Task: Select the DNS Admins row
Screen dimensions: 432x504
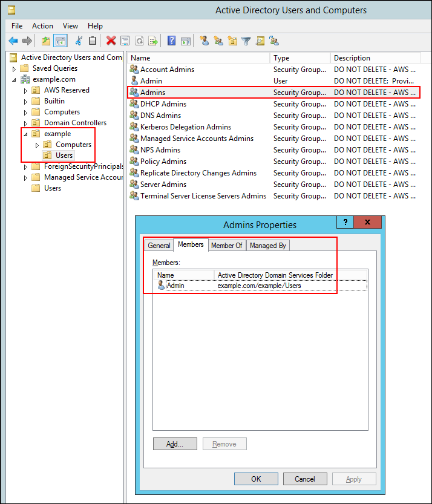Action: (273, 116)
